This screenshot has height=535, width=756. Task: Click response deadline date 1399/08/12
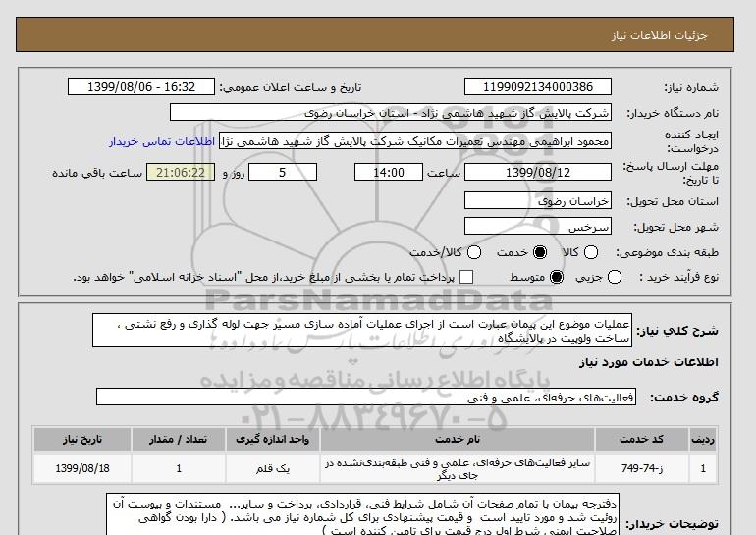(538, 172)
